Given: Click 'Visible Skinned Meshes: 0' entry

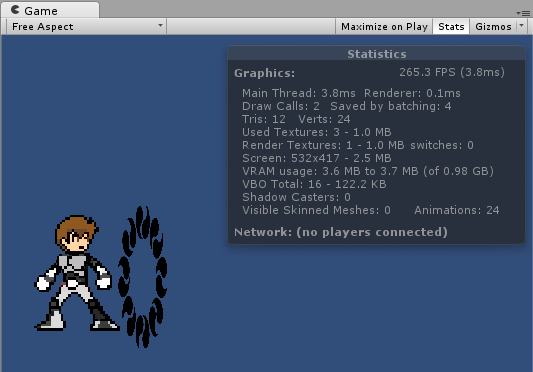Looking at the screenshot, I should coord(316,210).
